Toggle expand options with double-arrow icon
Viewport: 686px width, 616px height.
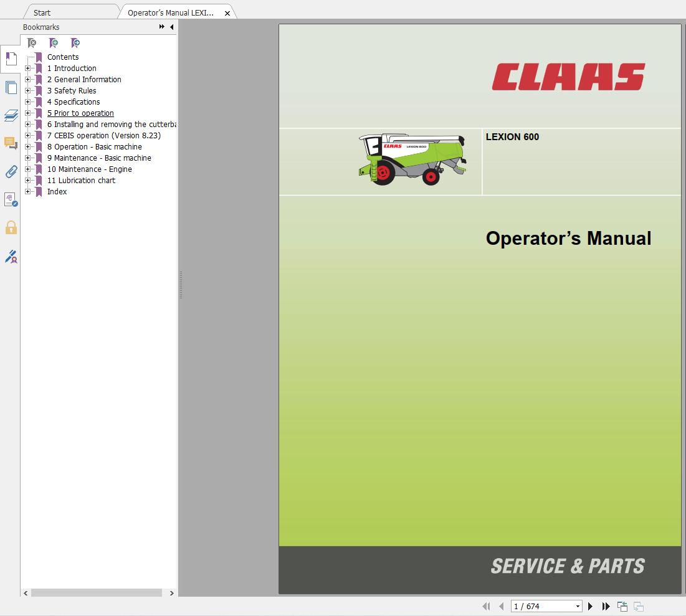(x=161, y=27)
